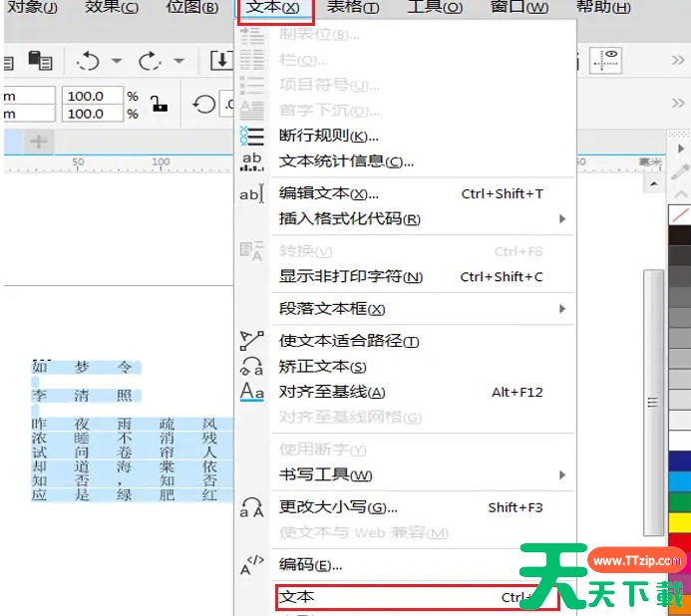
Task: Click the rotation angle icon
Action: pyautogui.click(x=203, y=105)
